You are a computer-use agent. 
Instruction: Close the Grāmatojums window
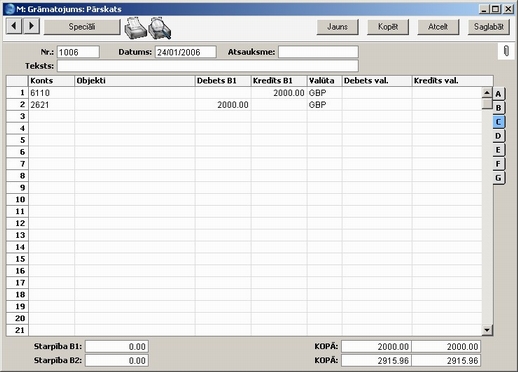[x=508, y=9]
